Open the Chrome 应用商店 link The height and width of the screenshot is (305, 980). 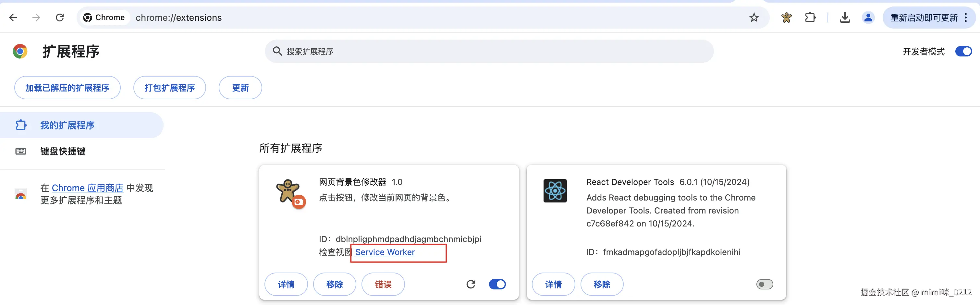[x=88, y=188]
